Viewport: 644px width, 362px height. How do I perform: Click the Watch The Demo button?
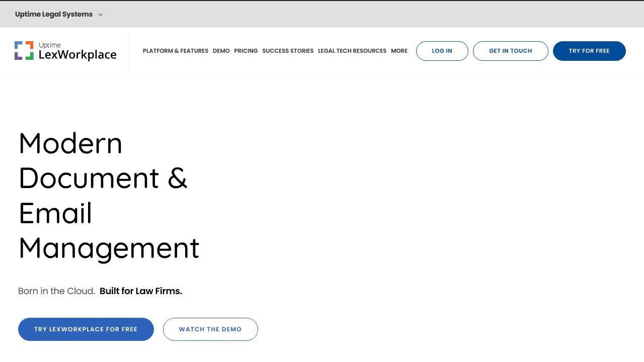tap(210, 329)
